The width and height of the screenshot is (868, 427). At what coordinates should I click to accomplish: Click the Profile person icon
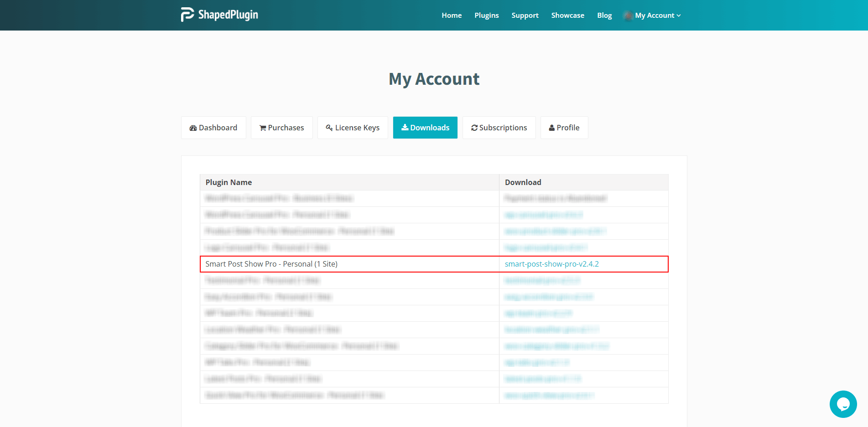[x=551, y=128]
